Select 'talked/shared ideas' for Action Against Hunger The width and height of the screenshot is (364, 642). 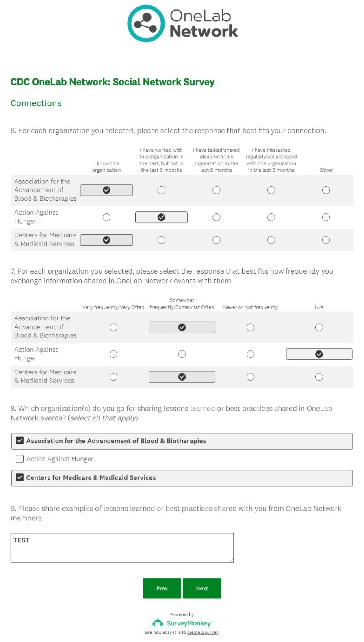point(217,218)
